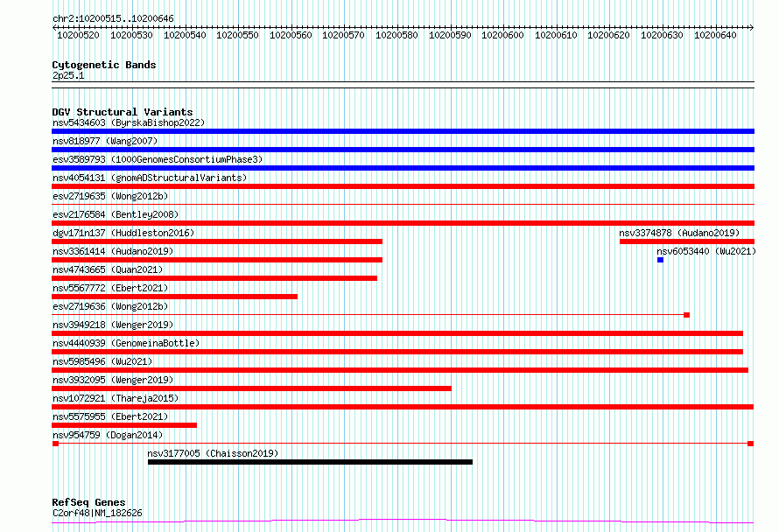Open the nsv3949218 (Wenger2019) variant

point(113,325)
